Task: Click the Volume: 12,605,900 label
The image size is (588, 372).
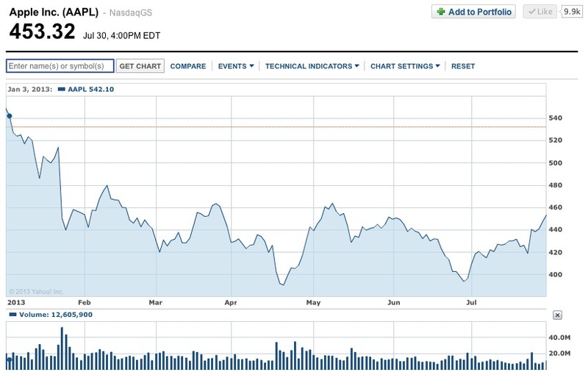Action: tap(56, 315)
